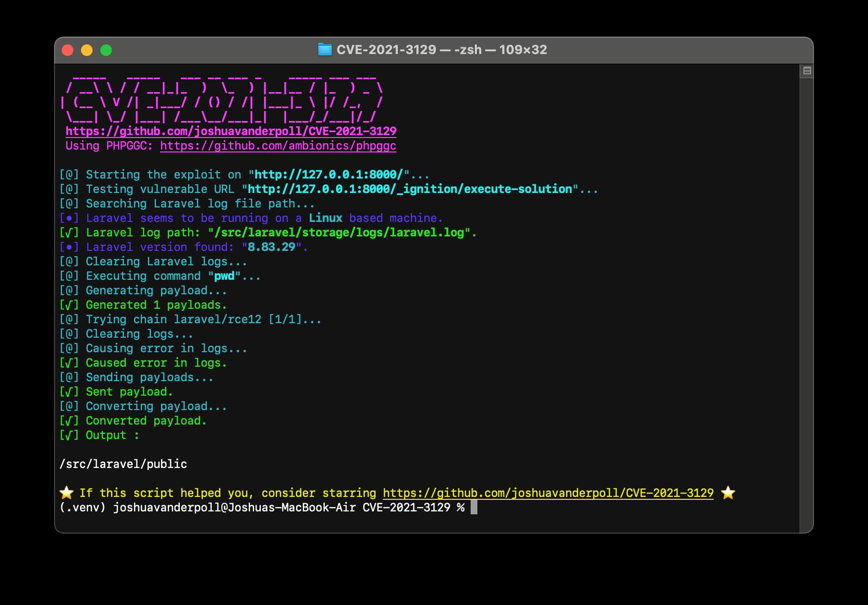This screenshot has height=605, width=868.
Task: Close the terminal window with the red button
Action: tap(68, 50)
